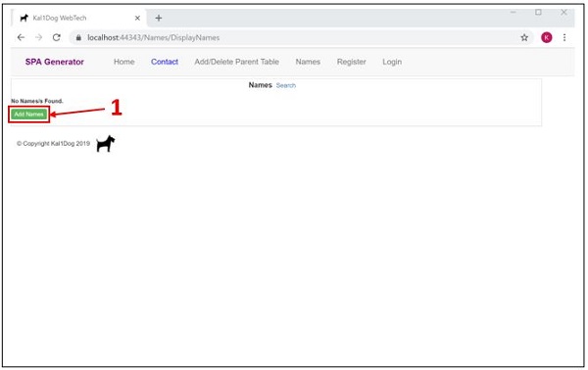
Task: Click the browser back arrow
Action: [x=21, y=37]
